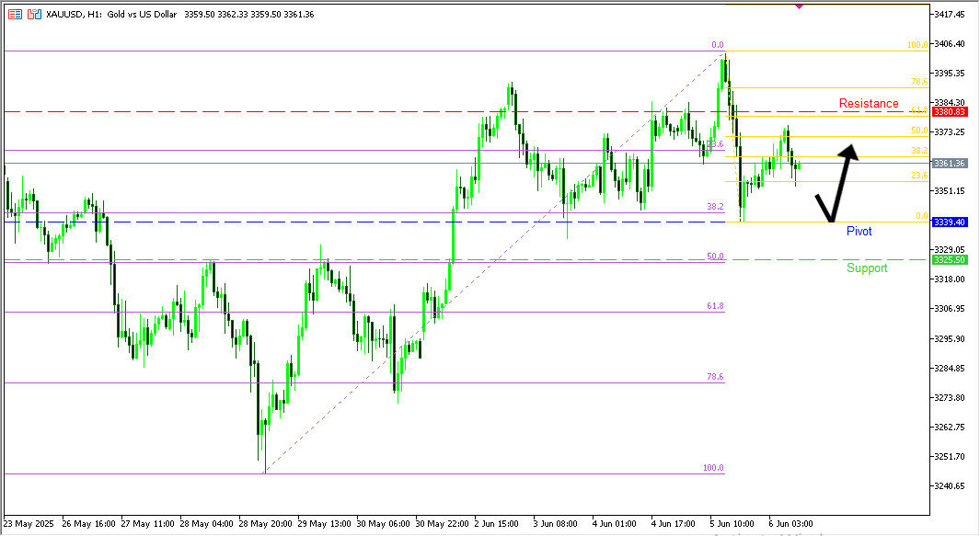This screenshot has width=980, height=536.
Task: Click the 3406.40 price on the scale
Action: pos(948,44)
